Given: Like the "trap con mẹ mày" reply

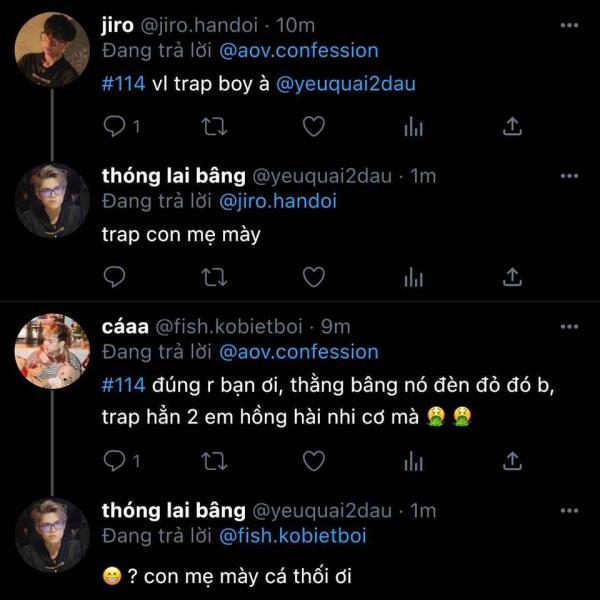Looking at the screenshot, I should coord(313,275).
